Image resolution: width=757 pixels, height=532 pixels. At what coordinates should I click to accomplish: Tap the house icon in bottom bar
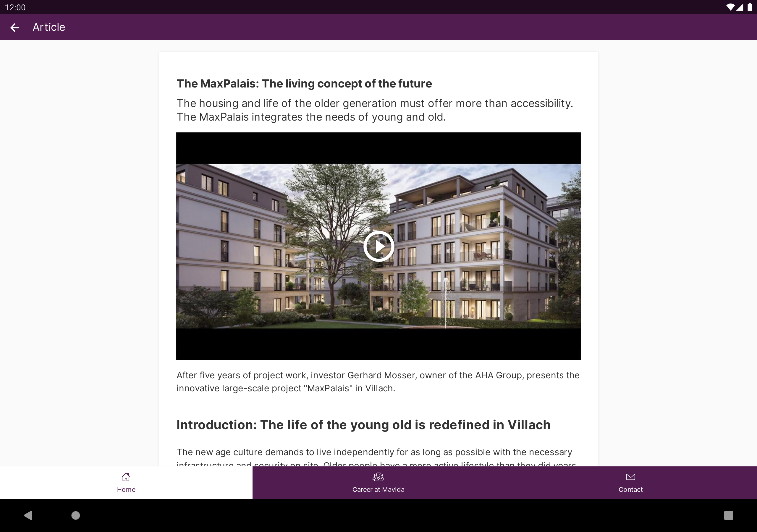[x=126, y=477]
